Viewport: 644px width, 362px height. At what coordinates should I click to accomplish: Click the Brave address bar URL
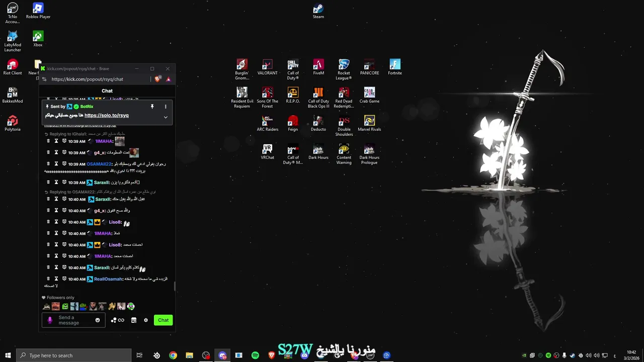[88, 79]
